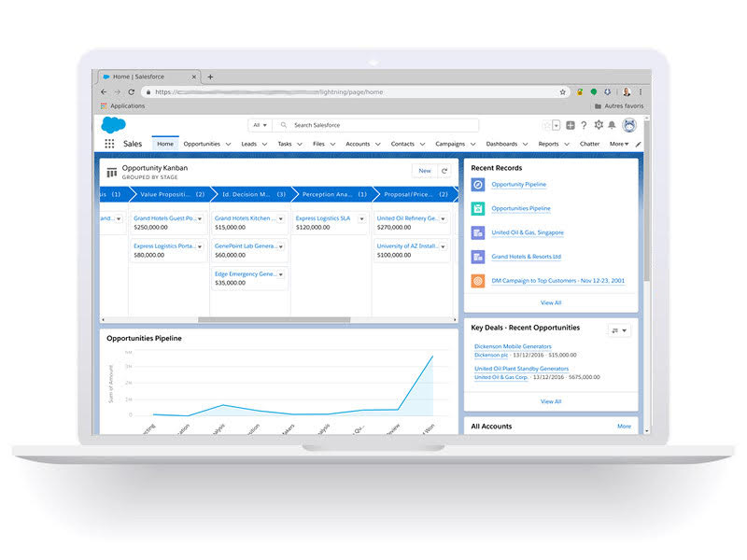Click New in Opportunity Kanban

click(425, 171)
